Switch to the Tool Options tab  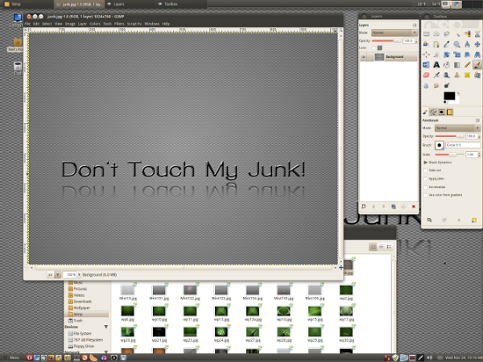tap(425, 112)
